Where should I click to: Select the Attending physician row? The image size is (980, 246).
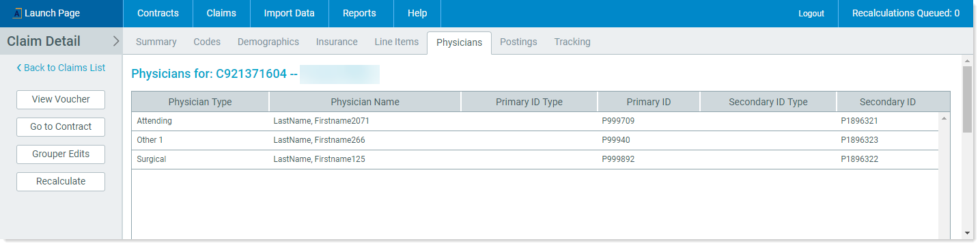click(535, 121)
